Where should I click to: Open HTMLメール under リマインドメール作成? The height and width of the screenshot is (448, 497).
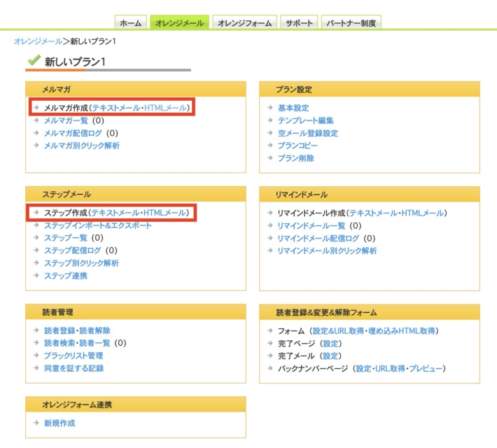coord(423,213)
